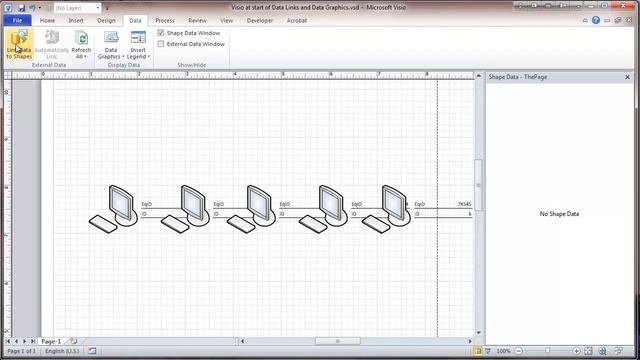
Task: Click the Full Screen presentation icon in status bar
Action: [488, 351]
